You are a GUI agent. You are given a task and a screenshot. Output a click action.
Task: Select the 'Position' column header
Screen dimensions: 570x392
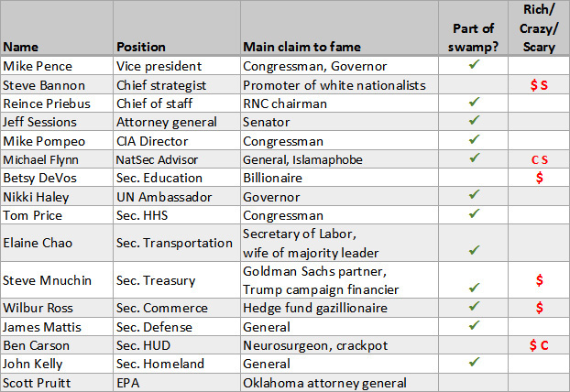[x=141, y=46]
